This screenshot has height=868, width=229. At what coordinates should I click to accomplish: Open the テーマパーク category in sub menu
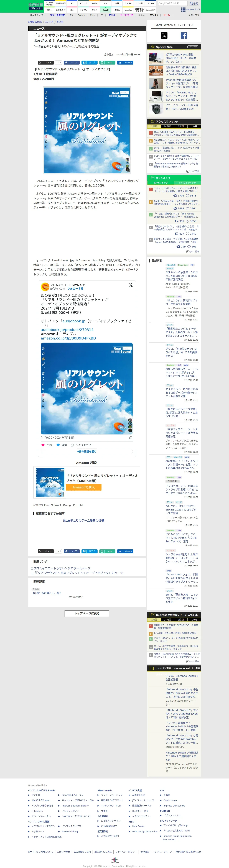126,15
